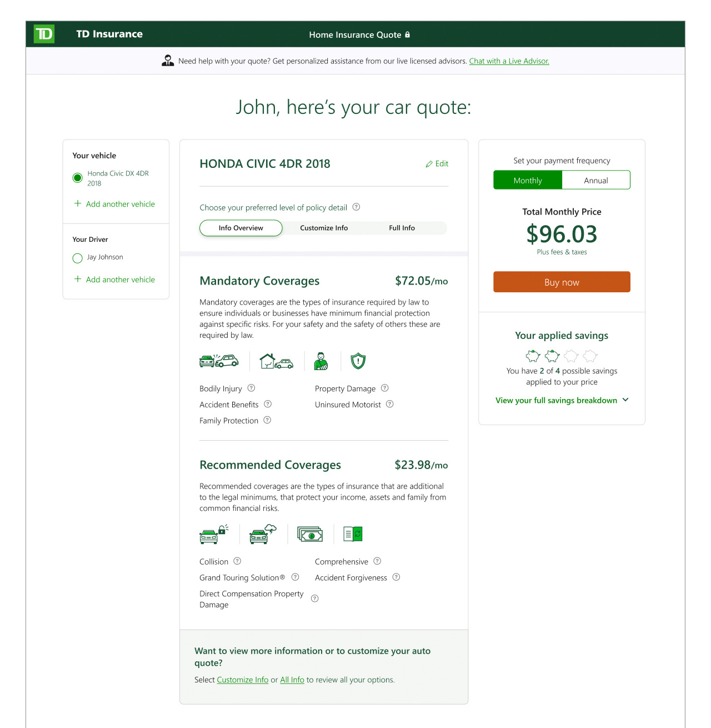Switch payment frequency to Annual
This screenshot has height=728, width=711.
(596, 180)
